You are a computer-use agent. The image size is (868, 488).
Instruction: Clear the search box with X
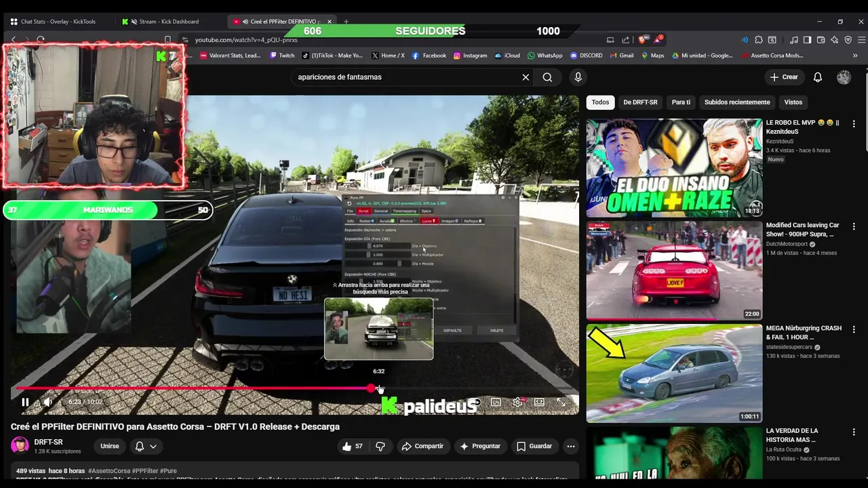pos(526,77)
